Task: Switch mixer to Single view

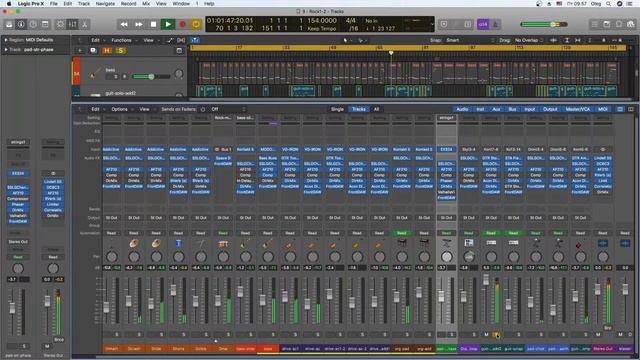Action: tap(337, 109)
